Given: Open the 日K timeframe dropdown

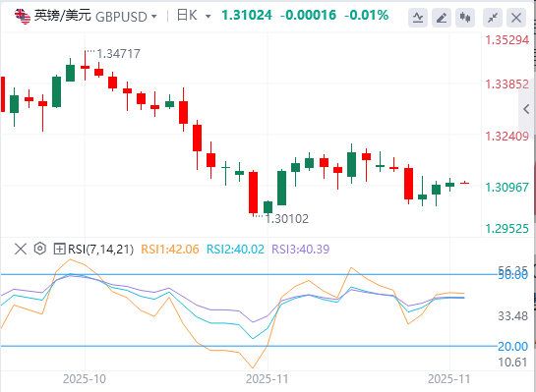Looking at the screenshot, I should (x=194, y=16).
